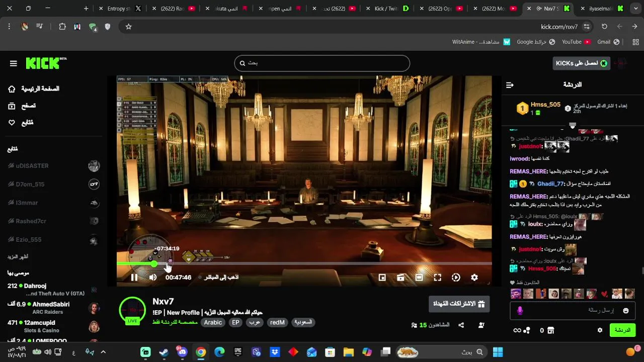The width and height of the screenshot is (644, 362).
Task: Open the Kick hamburger sidebar menu
Action: tap(14, 63)
